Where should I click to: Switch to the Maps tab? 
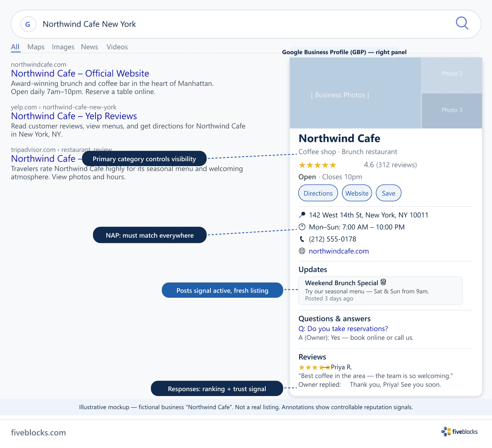pyautogui.click(x=36, y=47)
